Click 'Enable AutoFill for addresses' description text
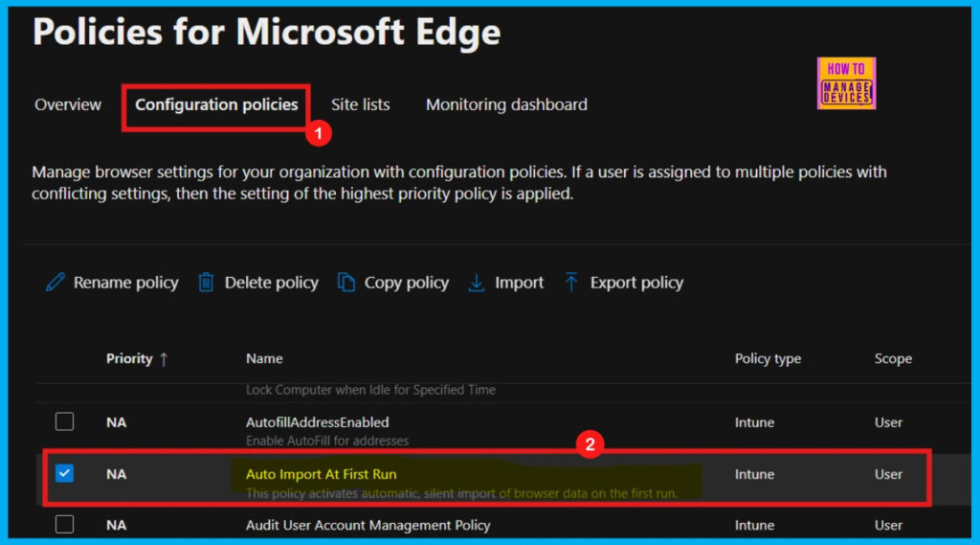Image resolution: width=980 pixels, height=545 pixels. pyautogui.click(x=327, y=441)
